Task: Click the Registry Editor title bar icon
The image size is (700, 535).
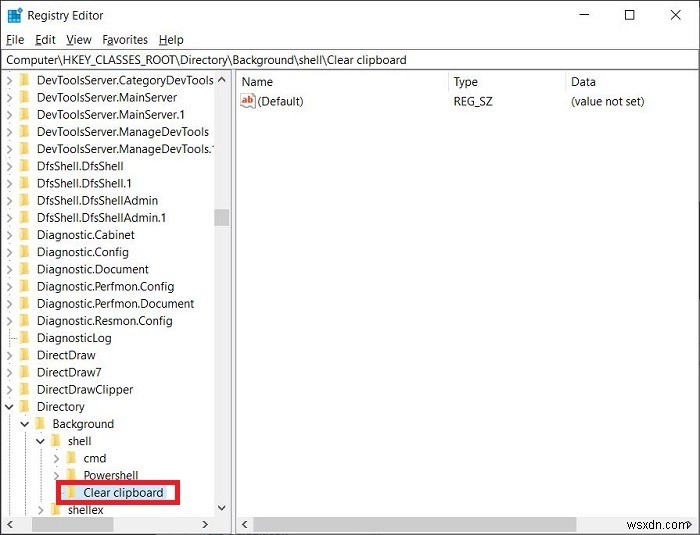Action: pos(15,15)
